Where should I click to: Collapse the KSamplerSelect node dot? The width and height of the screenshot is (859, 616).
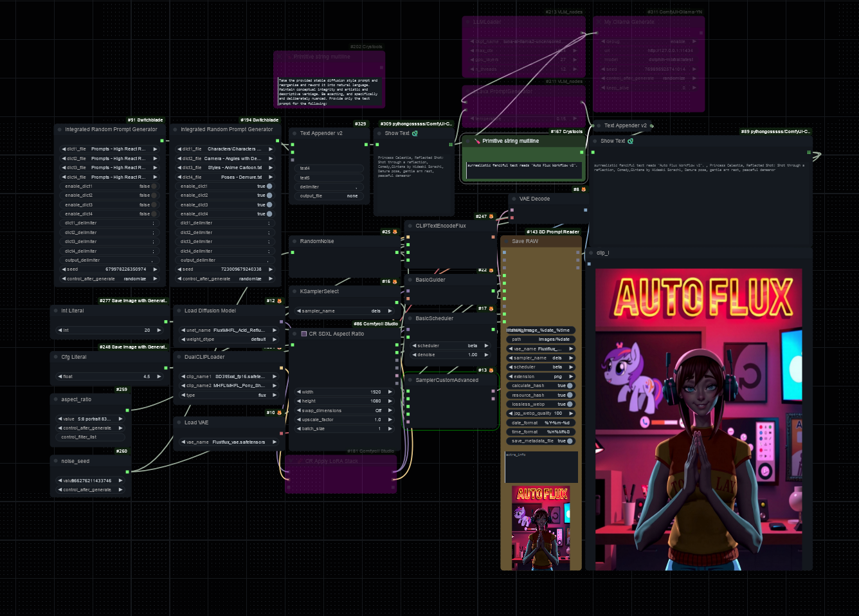(294, 291)
